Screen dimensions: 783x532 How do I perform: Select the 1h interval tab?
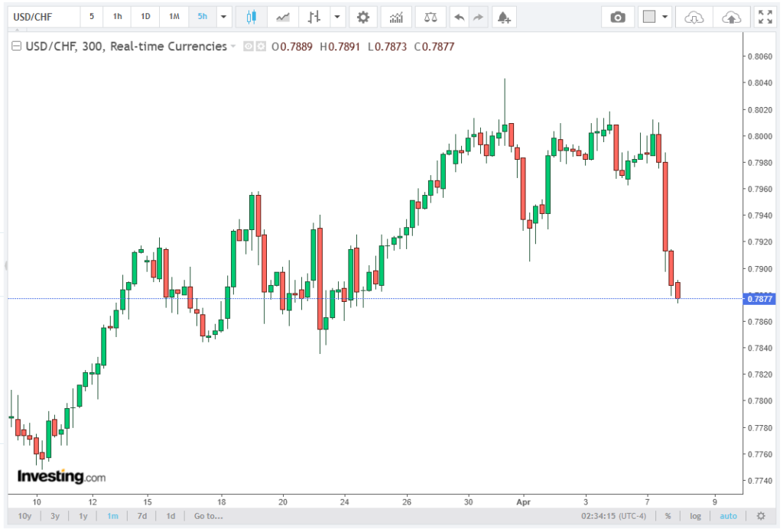[117, 17]
